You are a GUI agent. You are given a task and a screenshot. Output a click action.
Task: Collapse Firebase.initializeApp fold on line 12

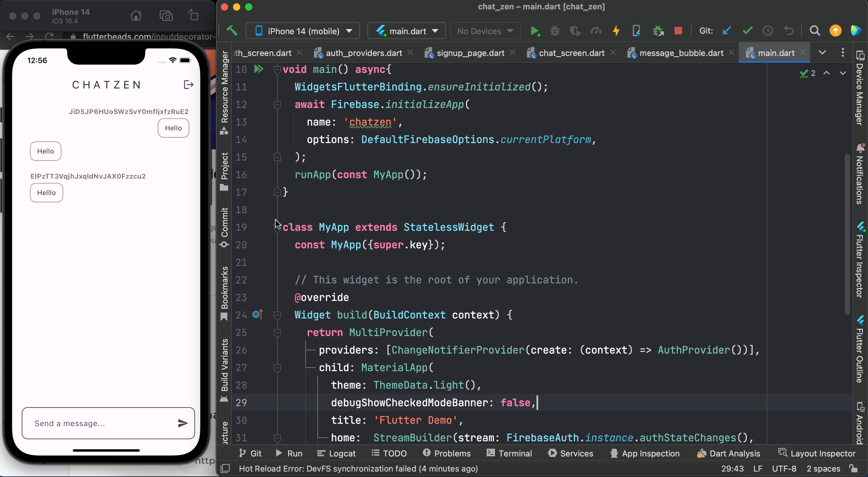tap(277, 105)
